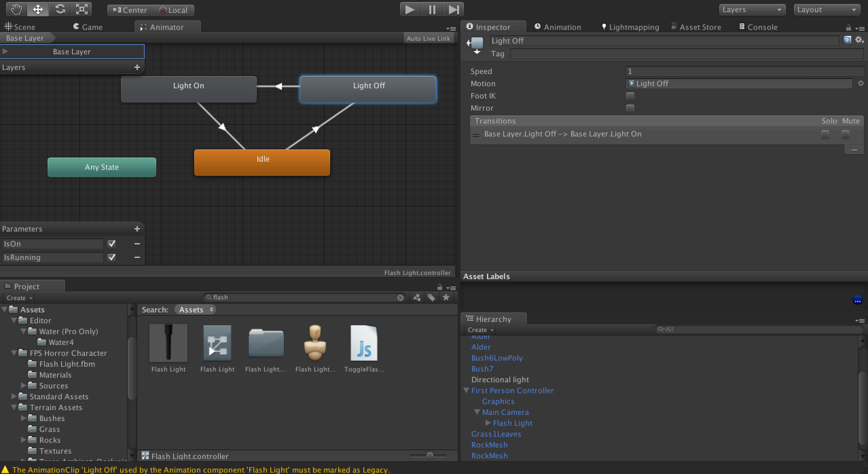868x474 pixels.
Task: Pause the game playback
Action: [432, 10]
